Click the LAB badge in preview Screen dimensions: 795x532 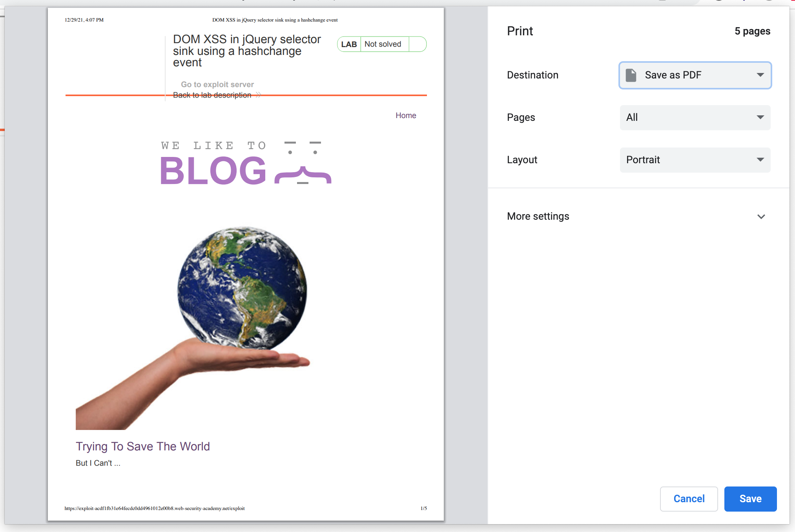point(349,44)
